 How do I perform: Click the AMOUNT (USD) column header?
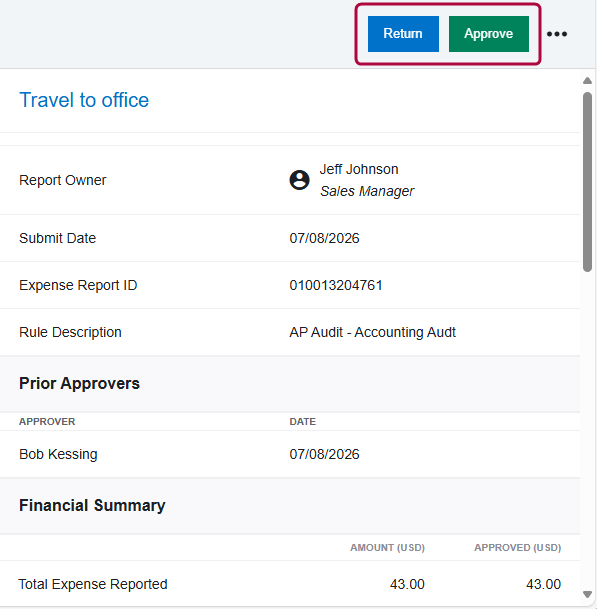(387, 548)
